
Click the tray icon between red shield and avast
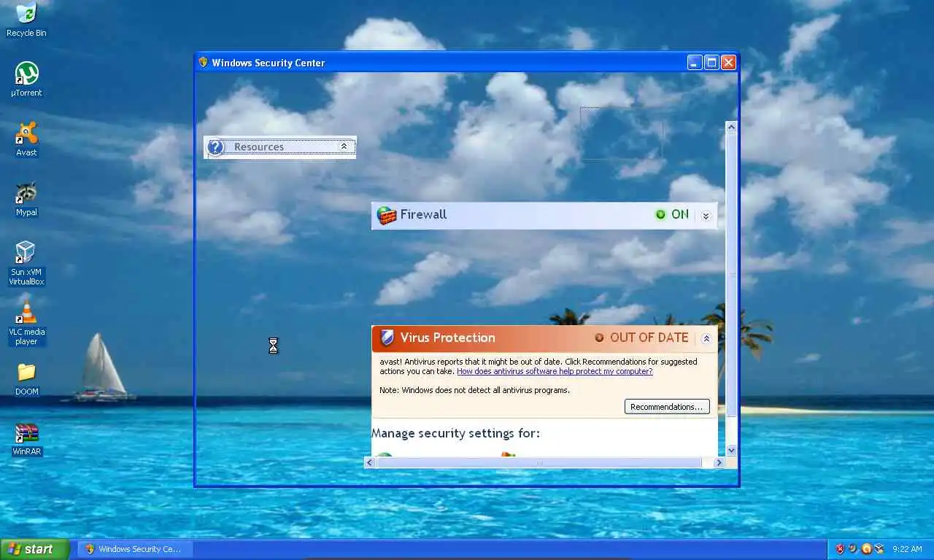point(853,549)
